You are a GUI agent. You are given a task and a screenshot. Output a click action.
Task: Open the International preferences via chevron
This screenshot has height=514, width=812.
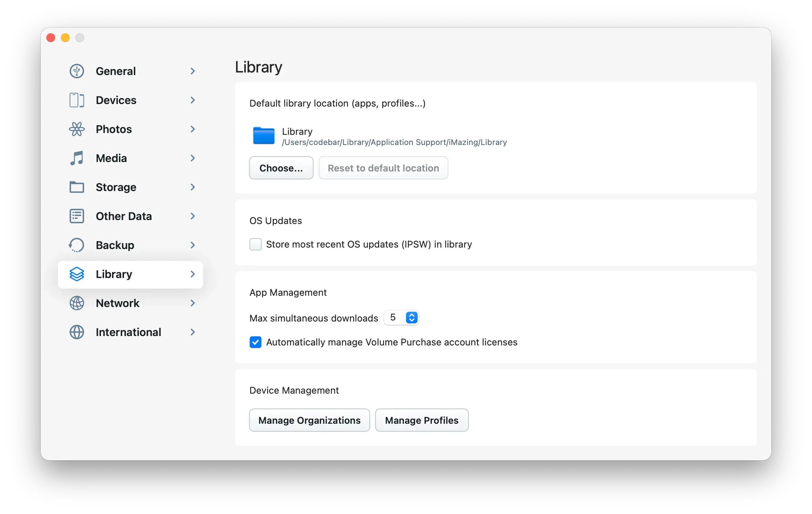click(x=192, y=332)
